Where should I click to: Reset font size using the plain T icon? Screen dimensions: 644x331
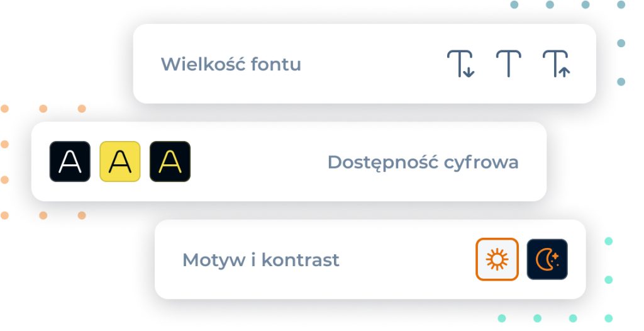pos(508,64)
